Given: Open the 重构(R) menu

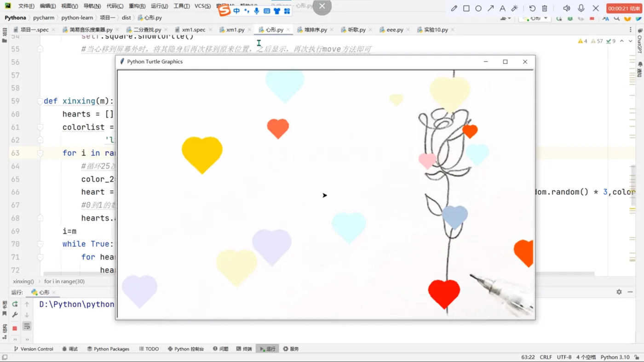Looking at the screenshot, I should pos(137,6).
